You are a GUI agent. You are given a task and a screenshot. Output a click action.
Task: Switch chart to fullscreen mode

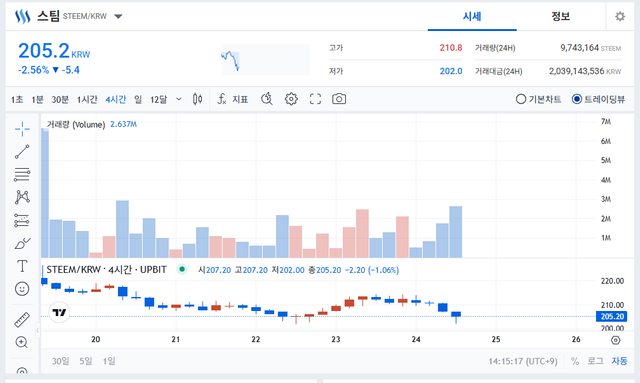point(315,99)
